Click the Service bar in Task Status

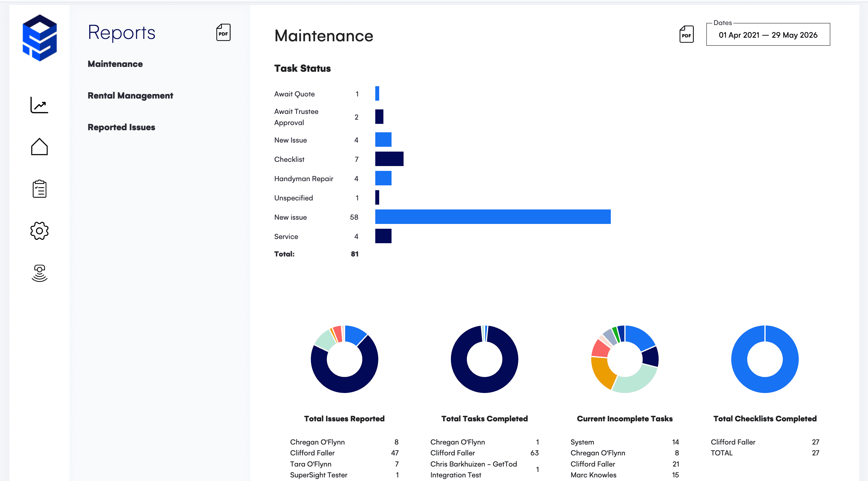383,236
